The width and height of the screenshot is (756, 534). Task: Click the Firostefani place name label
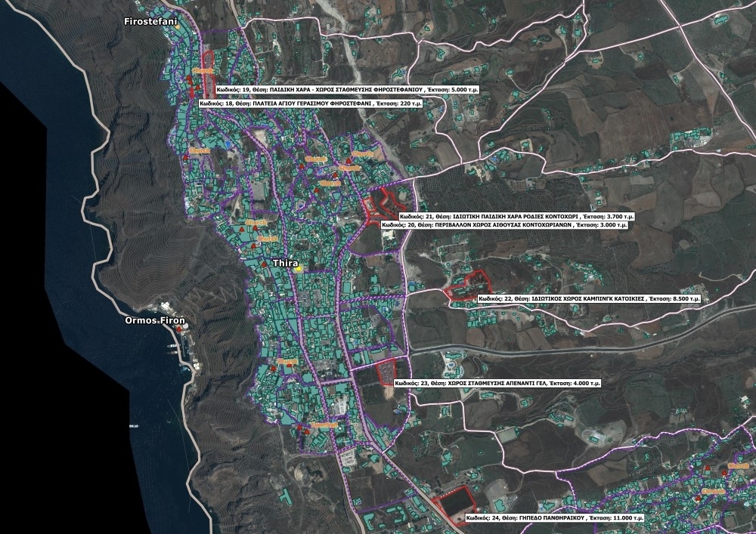(150, 22)
